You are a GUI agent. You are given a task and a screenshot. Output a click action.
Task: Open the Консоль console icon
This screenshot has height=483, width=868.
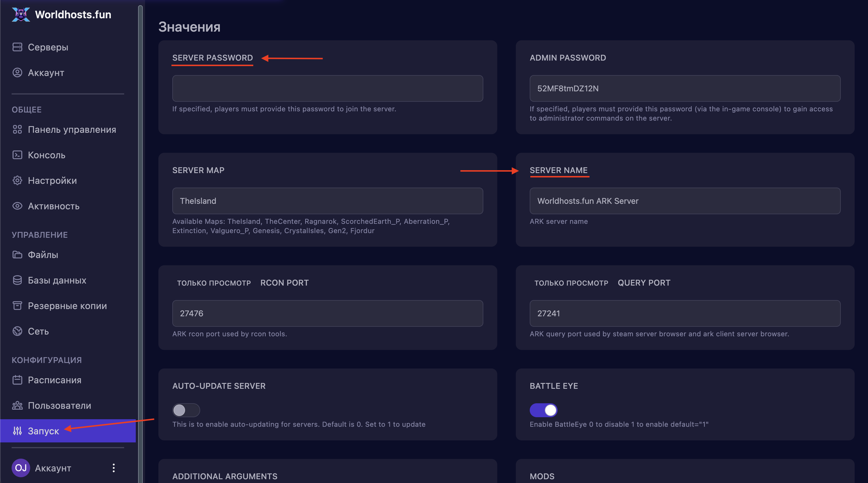(17, 155)
